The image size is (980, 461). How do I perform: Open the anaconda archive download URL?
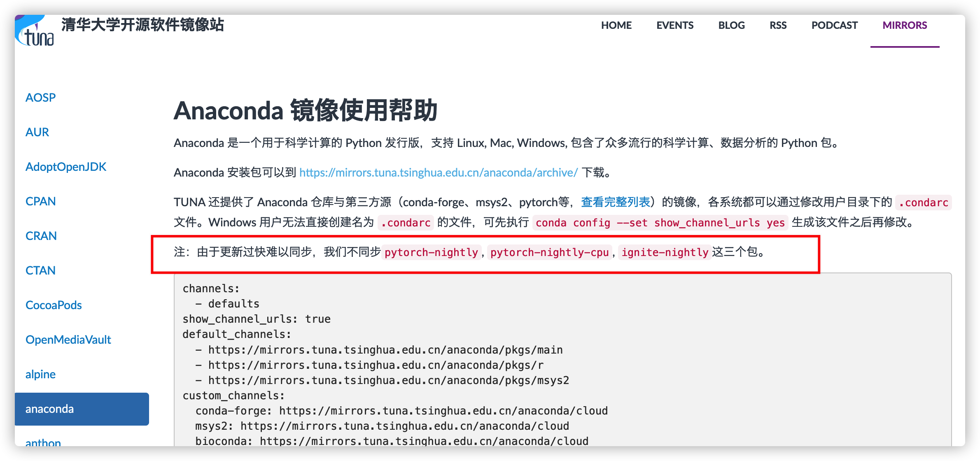[x=439, y=172]
